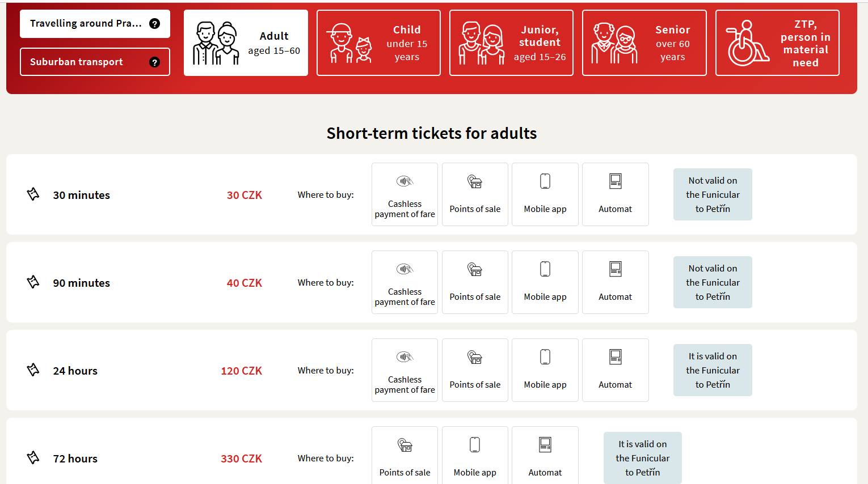
Task: Open help icon beside Travelling around Prague
Action: point(154,24)
